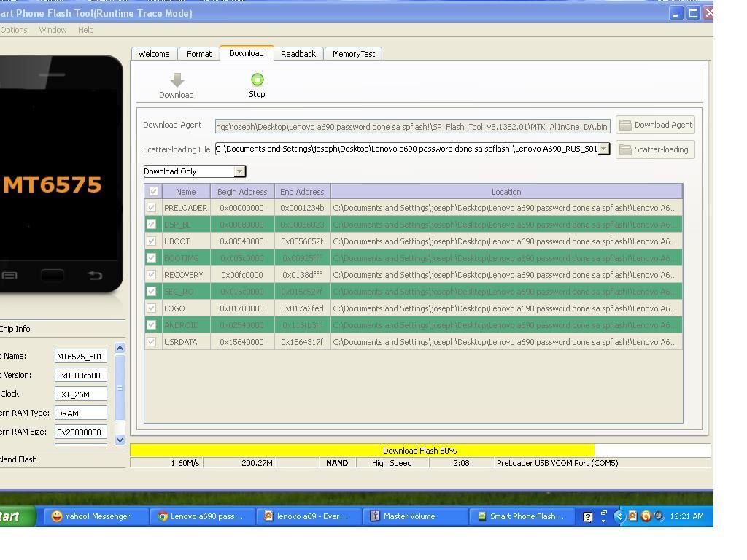The image size is (747, 560).
Task: Open Yahoo! Messenger from the taskbar
Action: pos(90,516)
